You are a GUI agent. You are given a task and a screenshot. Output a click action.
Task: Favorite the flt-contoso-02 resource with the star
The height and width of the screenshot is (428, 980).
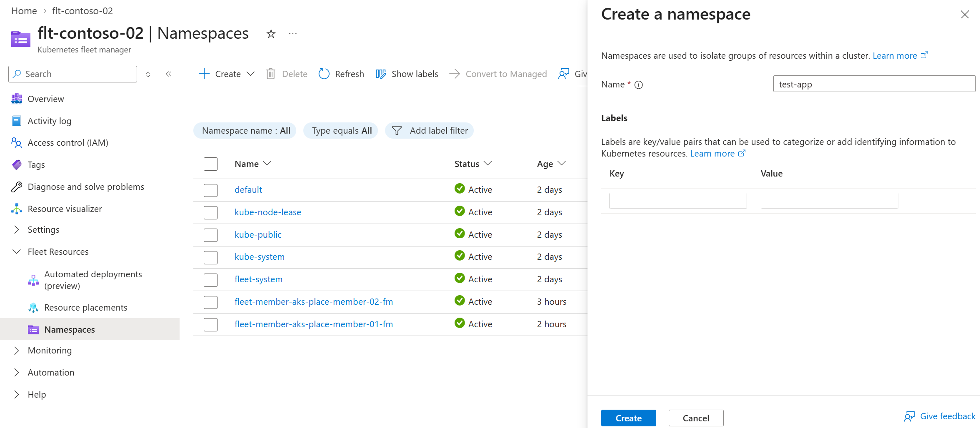click(271, 34)
